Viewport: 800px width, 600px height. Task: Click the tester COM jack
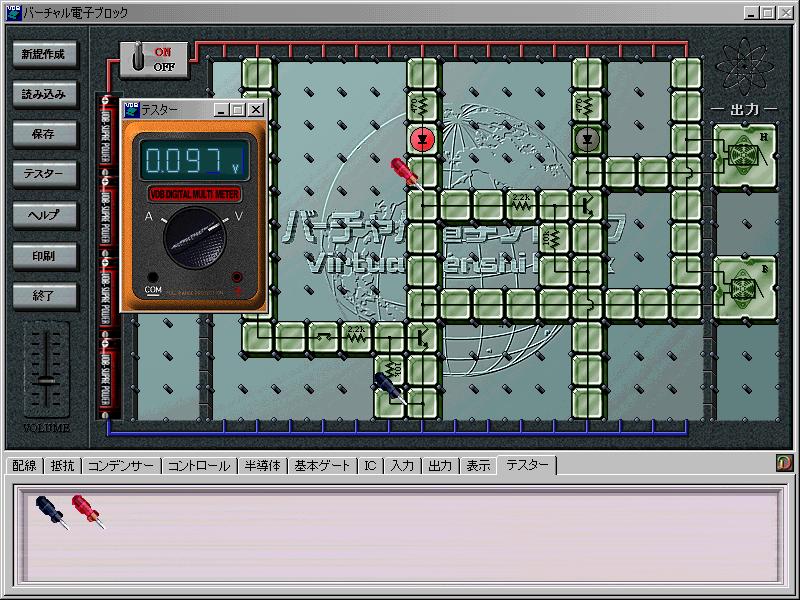[x=152, y=277]
